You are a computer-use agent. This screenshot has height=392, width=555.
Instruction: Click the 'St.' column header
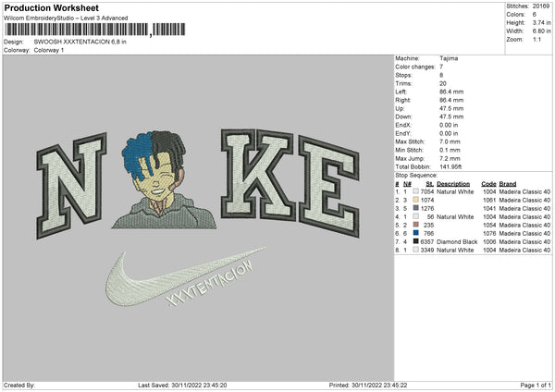[430, 184]
